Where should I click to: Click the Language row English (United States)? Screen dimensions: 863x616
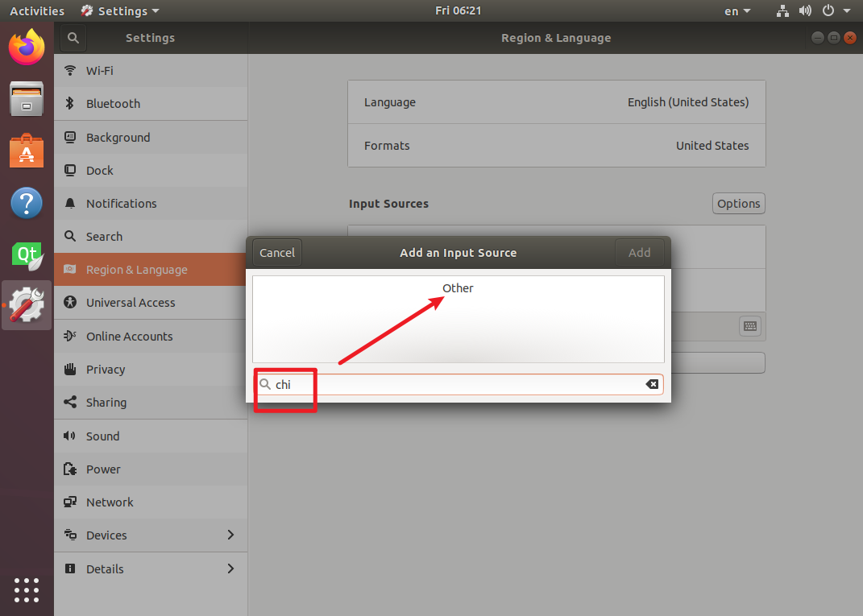pos(557,102)
